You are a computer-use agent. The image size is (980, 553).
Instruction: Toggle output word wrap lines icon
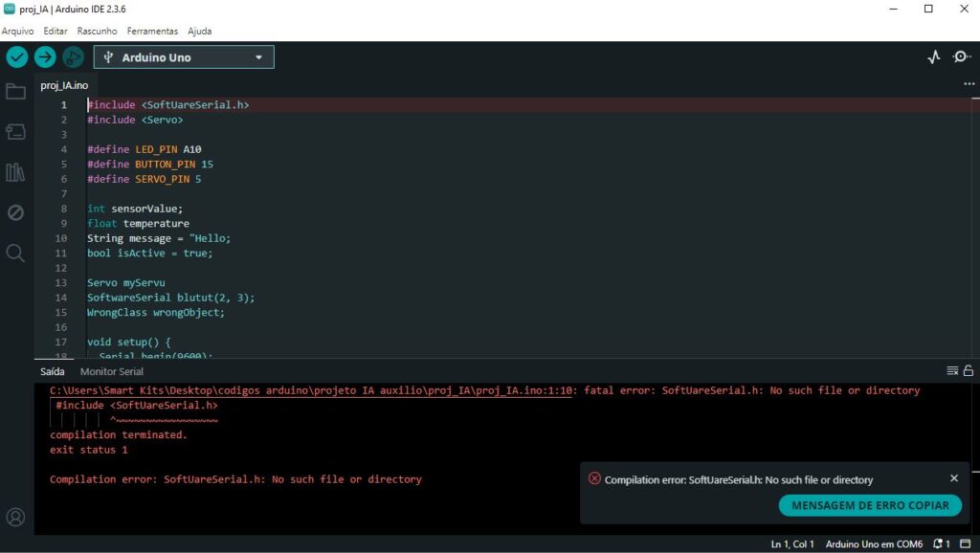click(952, 371)
